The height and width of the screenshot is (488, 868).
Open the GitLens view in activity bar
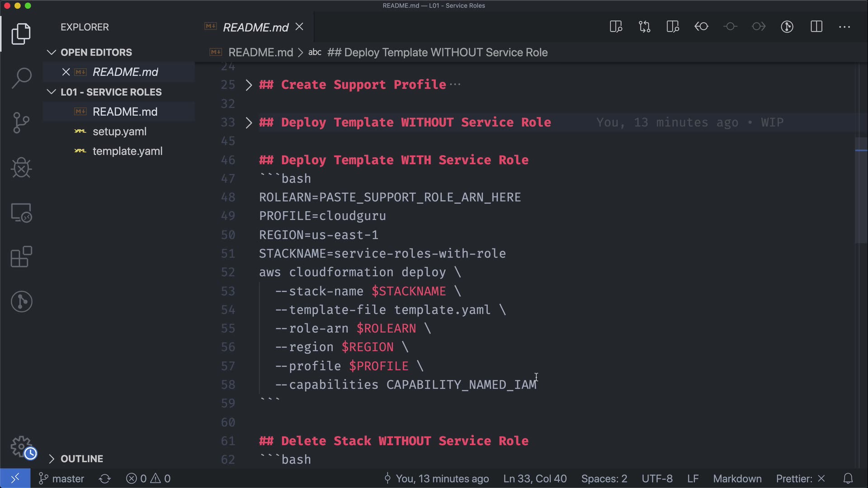tap(21, 301)
